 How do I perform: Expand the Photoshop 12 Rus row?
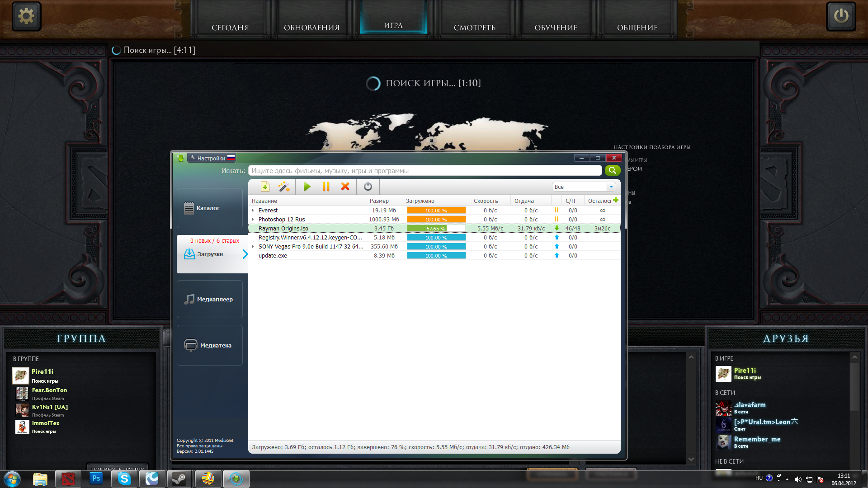[253, 220]
